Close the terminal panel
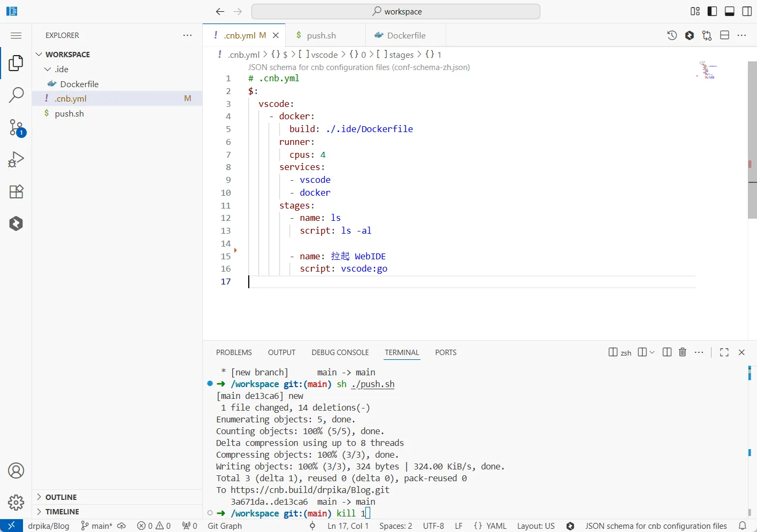Image resolution: width=757 pixels, height=532 pixels. coord(741,352)
